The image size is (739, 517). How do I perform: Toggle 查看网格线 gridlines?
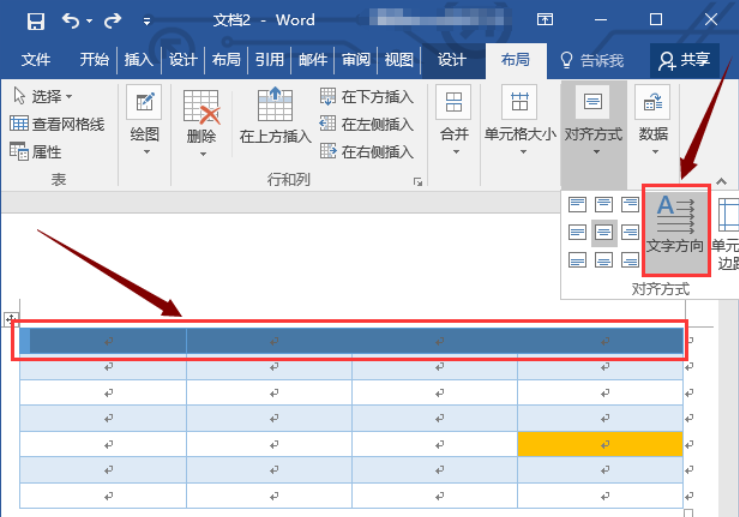57,124
